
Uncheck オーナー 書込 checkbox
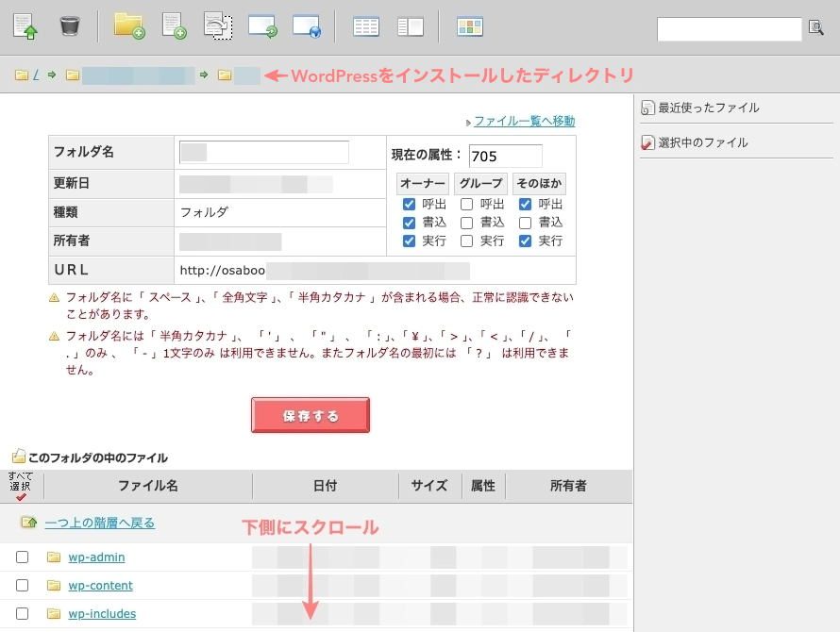click(x=409, y=223)
